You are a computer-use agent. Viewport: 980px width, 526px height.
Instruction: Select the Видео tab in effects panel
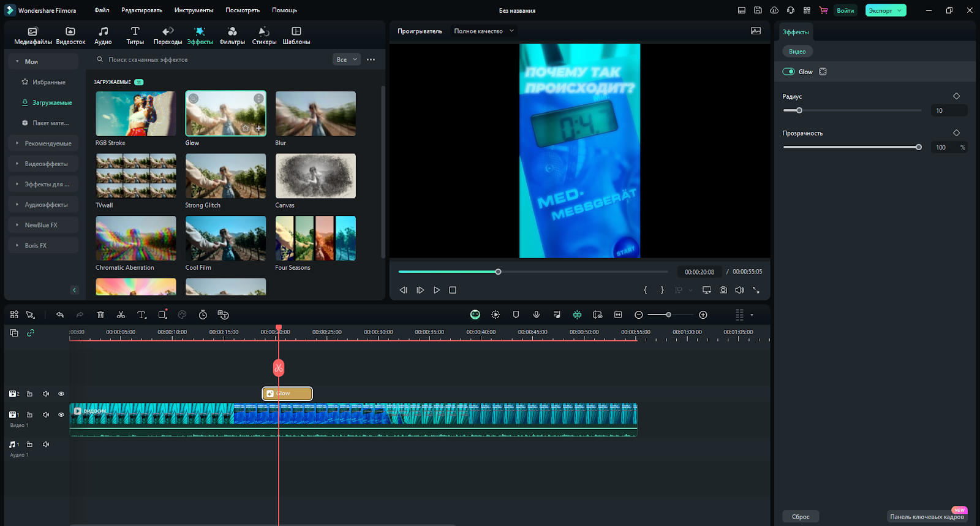coord(797,51)
